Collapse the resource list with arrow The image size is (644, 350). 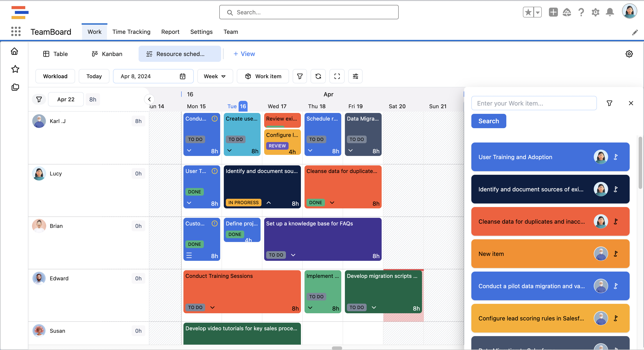[x=149, y=99]
